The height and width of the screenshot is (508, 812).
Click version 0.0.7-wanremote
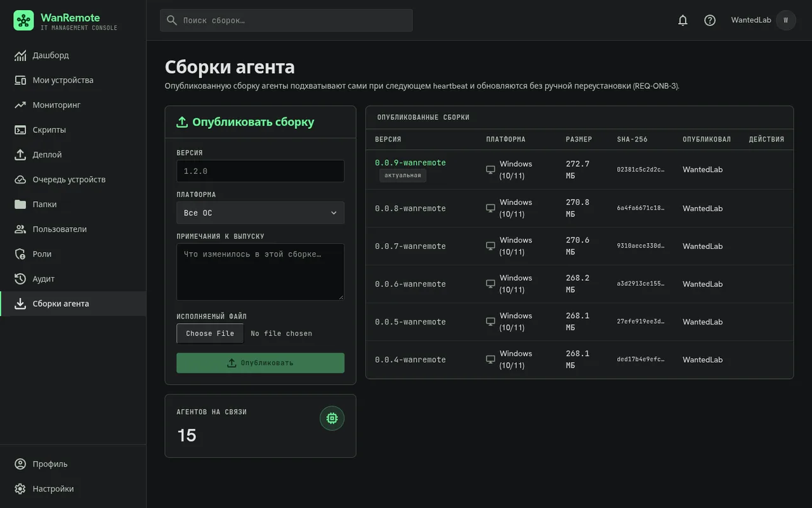[410, 246]
